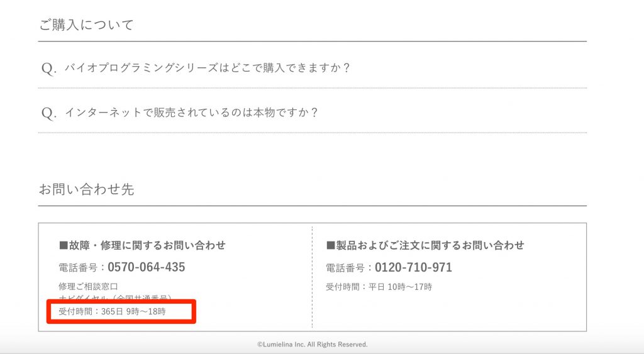The width and height of the screenshot is (644, 354).
Task: Click the highlighted 受付時間 365日 9時〜18時 text
Action: (x=113, y=311)
